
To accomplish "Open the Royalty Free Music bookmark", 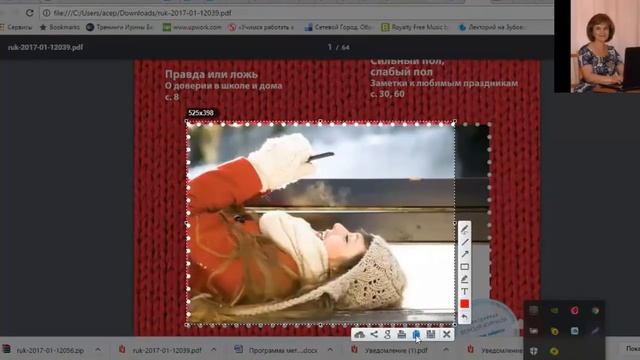I will (414, 27).
